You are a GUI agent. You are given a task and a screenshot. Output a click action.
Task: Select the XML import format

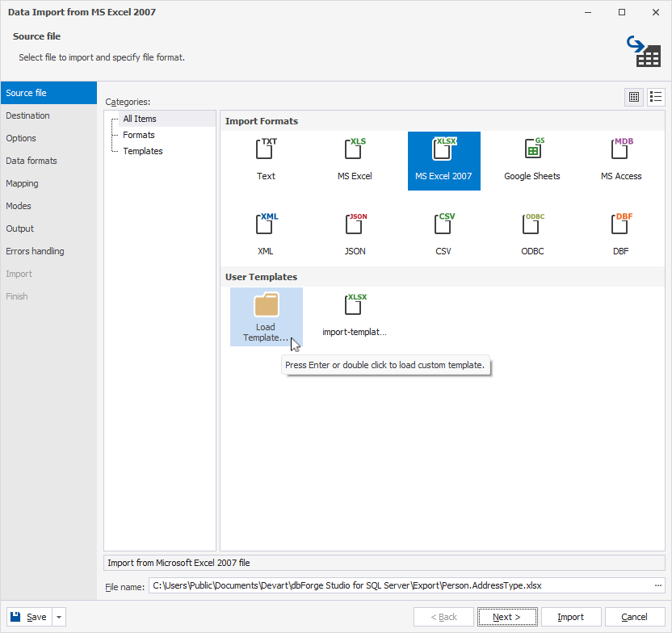[267, 235]
